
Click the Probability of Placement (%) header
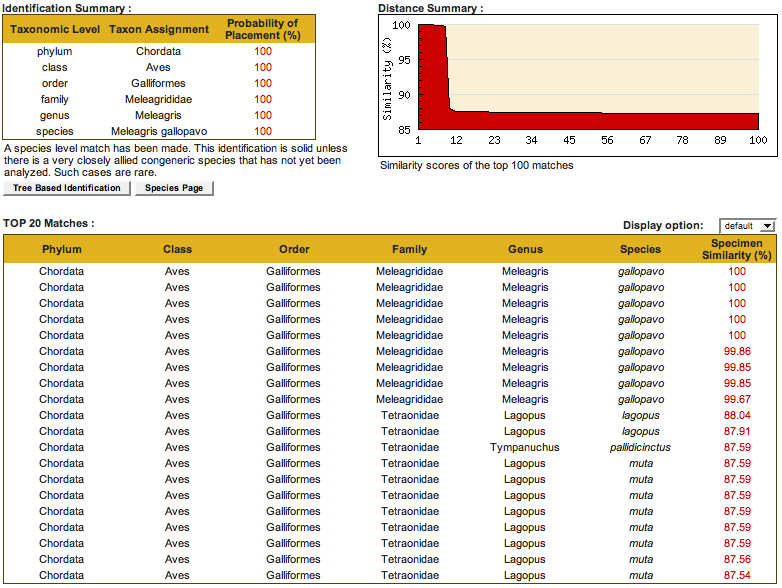click(x=262, y=29)
